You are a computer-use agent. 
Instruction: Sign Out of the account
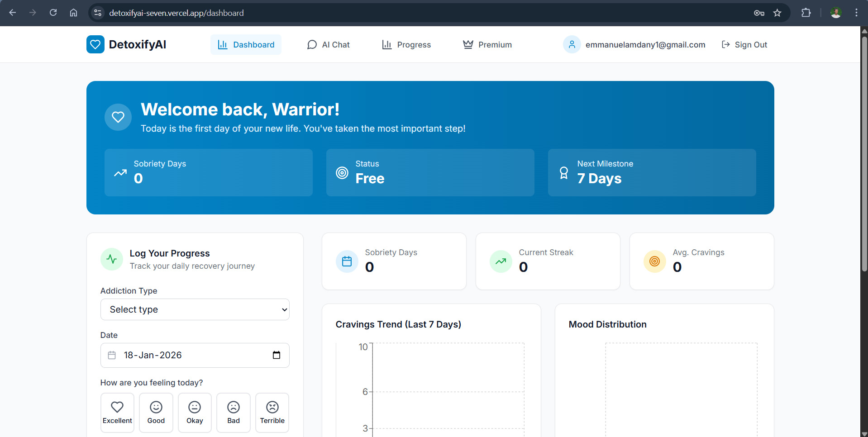click(x=744, y=45)
